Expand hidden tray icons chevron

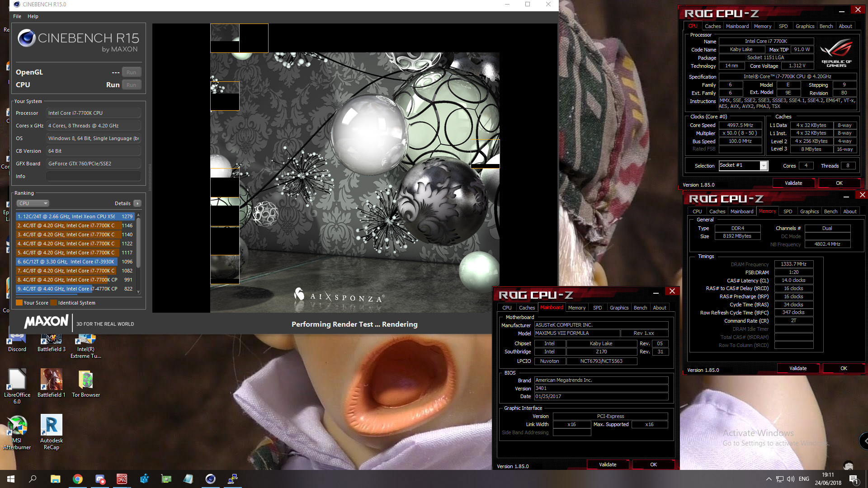click(x=769, y=479)
